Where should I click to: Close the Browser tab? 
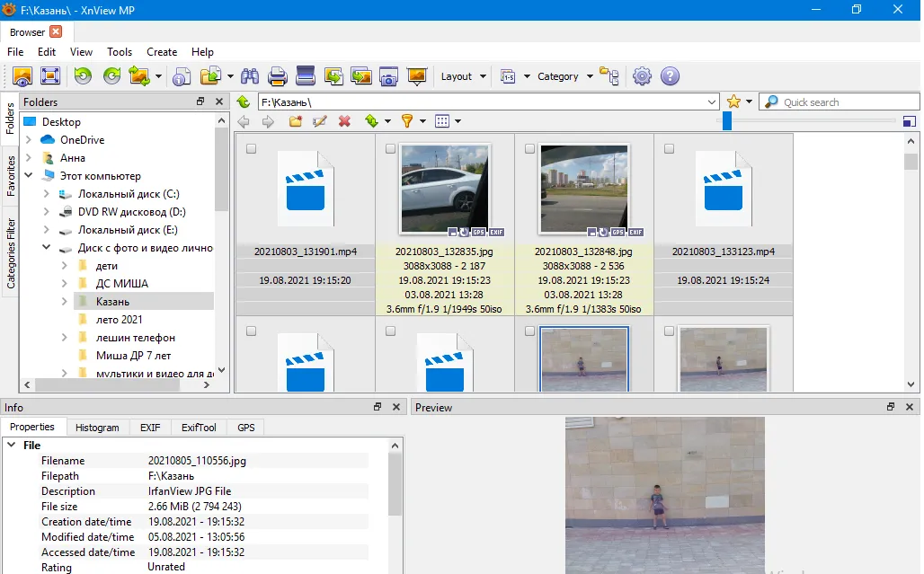coord(56,31)
